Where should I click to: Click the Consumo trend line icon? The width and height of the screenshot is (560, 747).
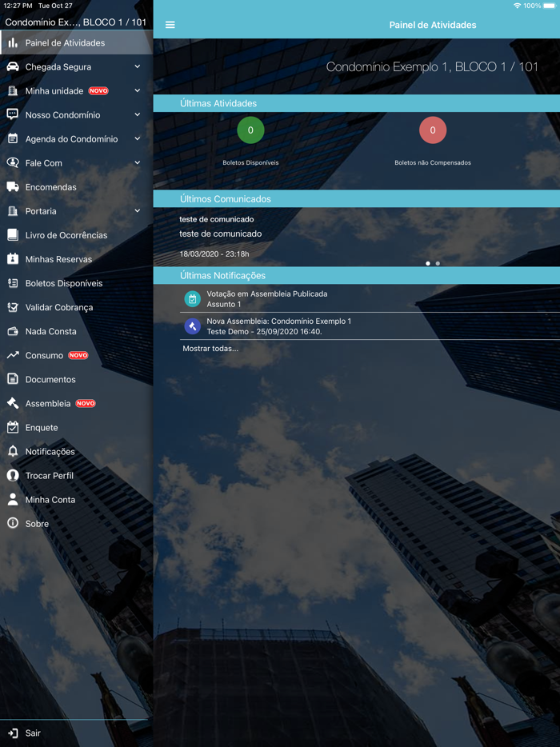pos(13,355)
